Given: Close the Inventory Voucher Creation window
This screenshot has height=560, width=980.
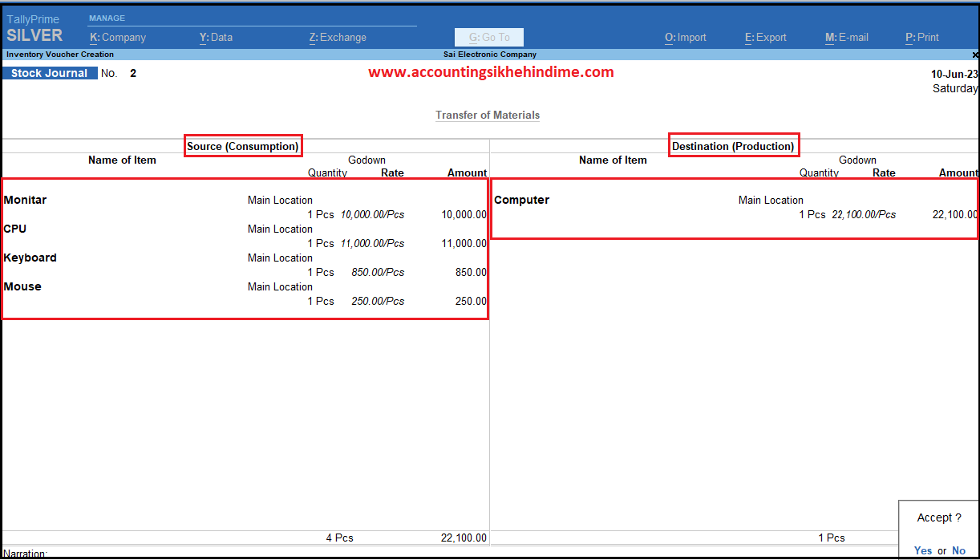Looking at the screenshot, I should [x=974, y=55].
